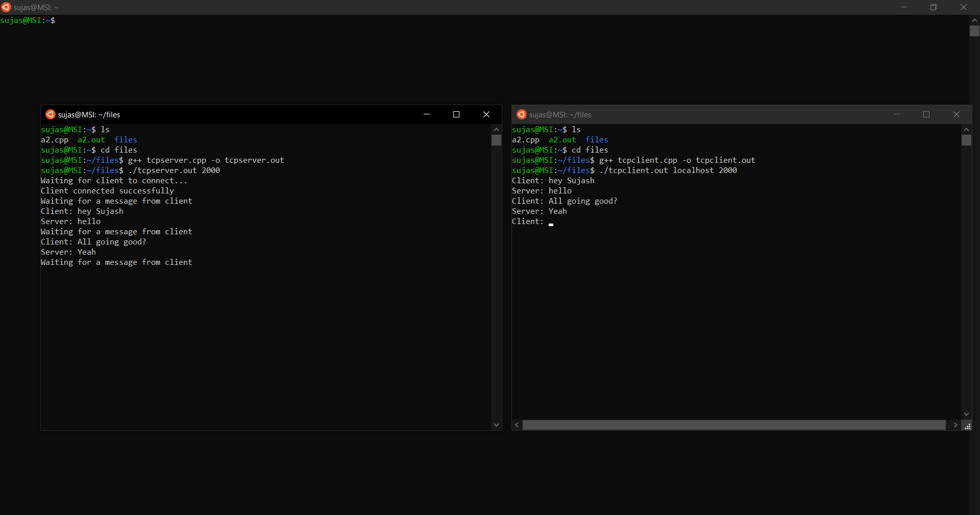Click 'Waiting for client to connect...' line
This screenshot has height=515, width=980.
(114, 181)
